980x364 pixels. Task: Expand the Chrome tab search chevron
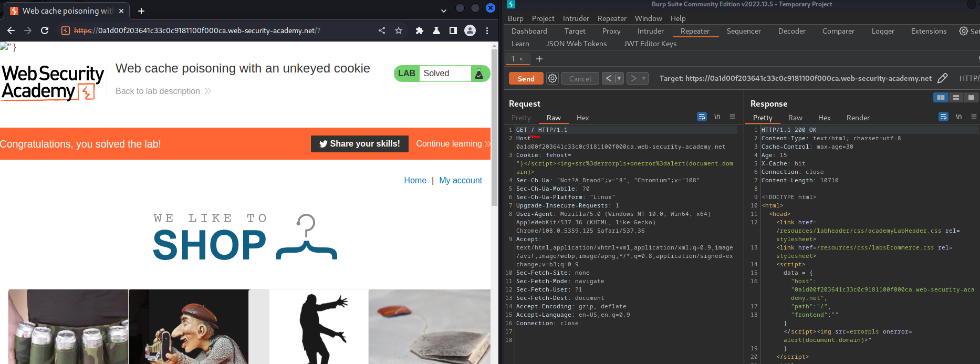click(444, 11)
